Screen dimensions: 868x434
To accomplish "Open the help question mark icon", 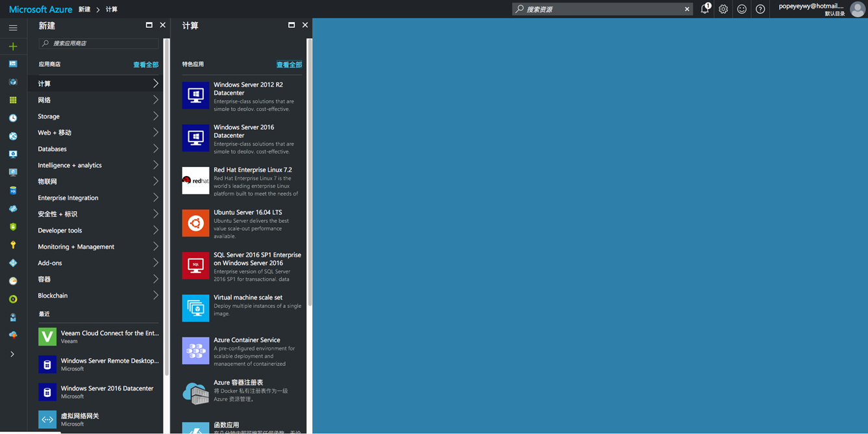I will (x=760, y=9).
